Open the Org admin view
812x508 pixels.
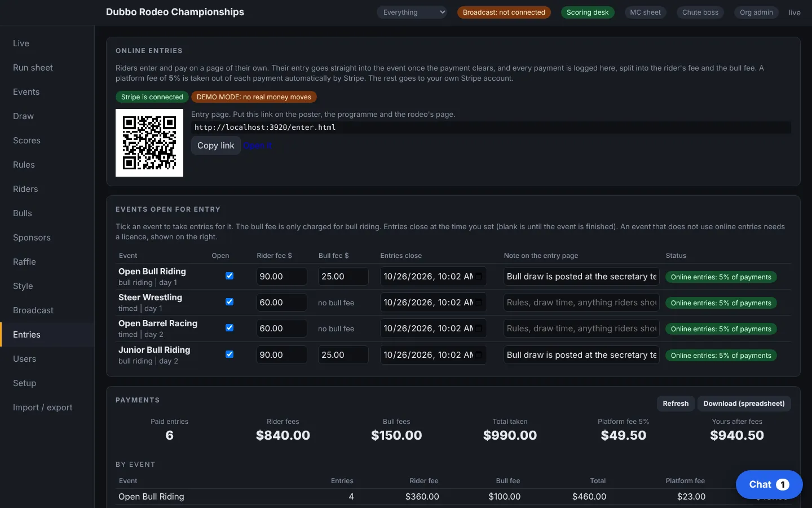(x=756, y=12)
